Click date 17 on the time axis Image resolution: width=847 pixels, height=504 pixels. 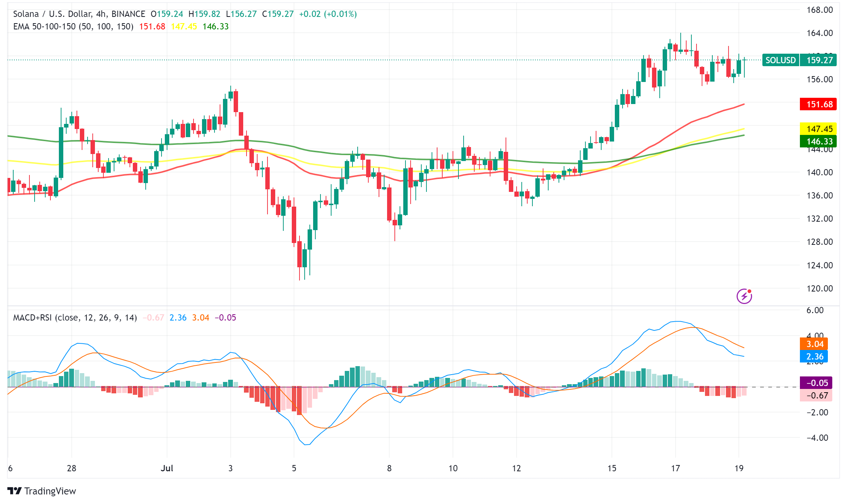click(x=675, y=468)
